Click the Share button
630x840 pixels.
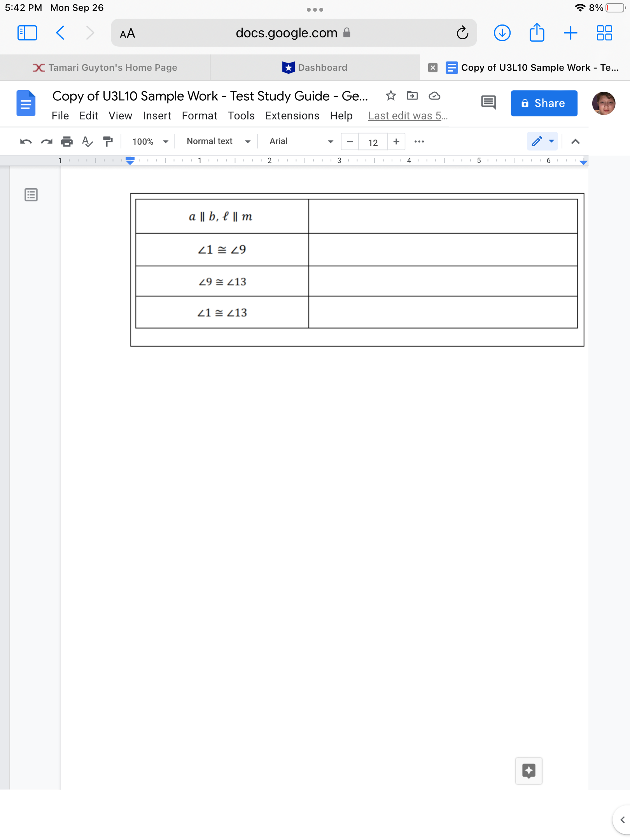[544, 103]
